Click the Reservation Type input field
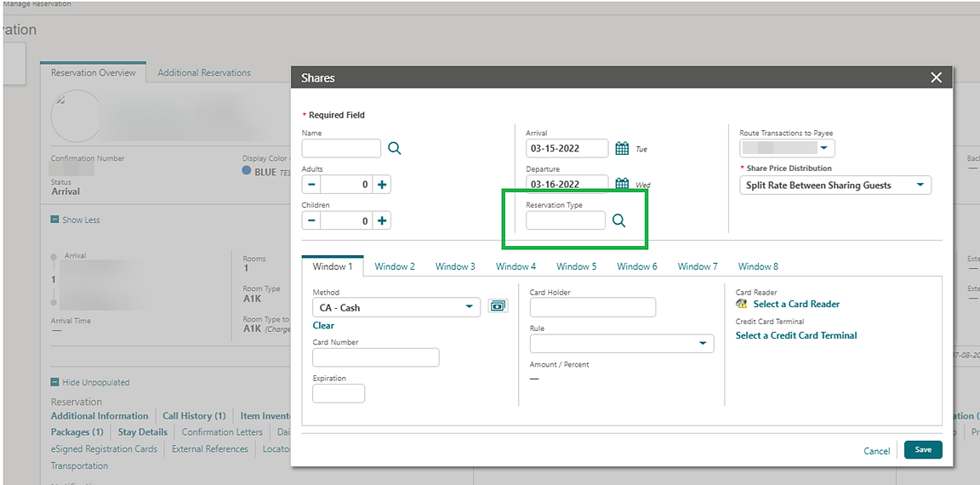This screenshot has height=485, width=980. coord(566,220)
